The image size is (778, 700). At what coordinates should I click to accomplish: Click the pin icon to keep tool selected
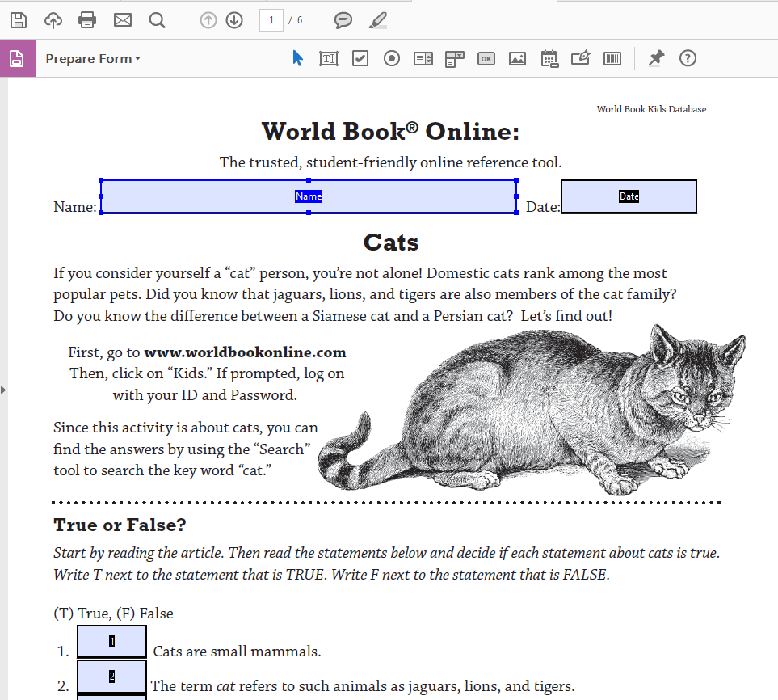656,58
